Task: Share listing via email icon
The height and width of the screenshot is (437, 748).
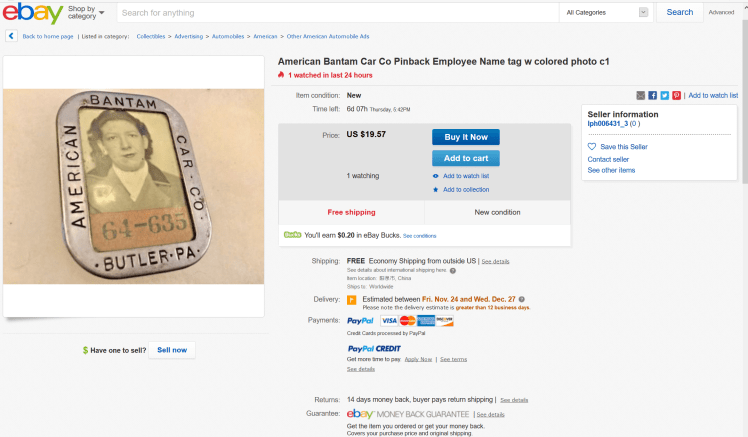Action: [x=641, y=95]
